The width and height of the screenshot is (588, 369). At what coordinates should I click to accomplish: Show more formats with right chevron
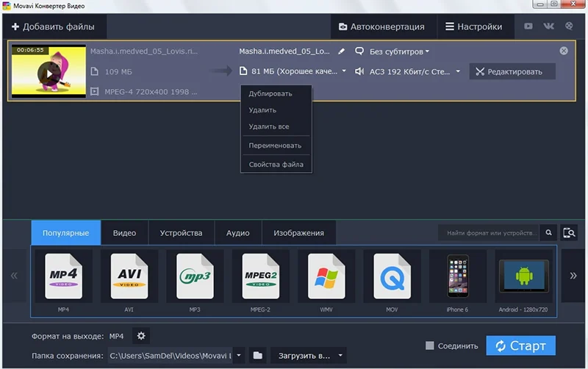coord(573,276)
